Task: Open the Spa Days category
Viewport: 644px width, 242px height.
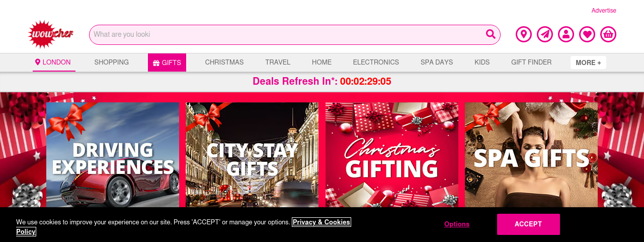Action: 437,63
